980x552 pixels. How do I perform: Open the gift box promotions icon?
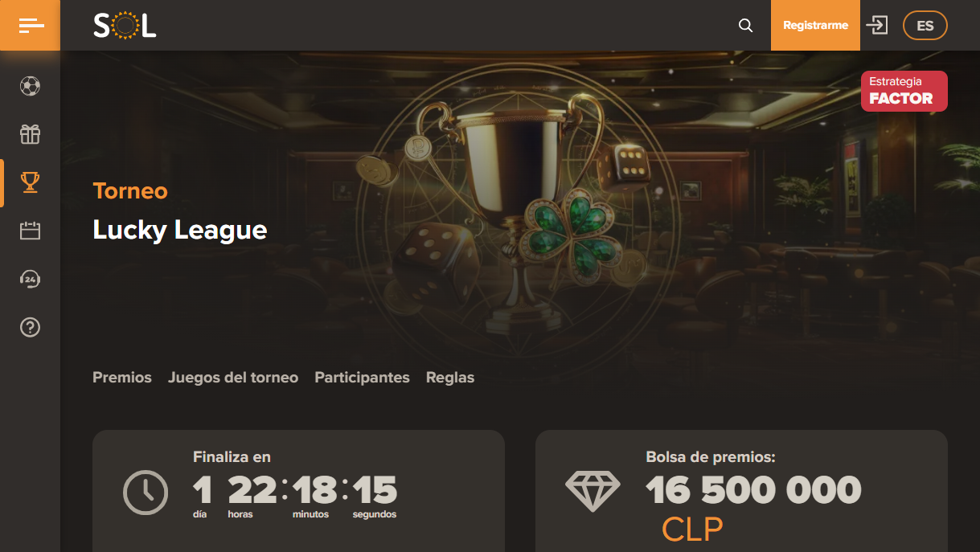point(30,134)
